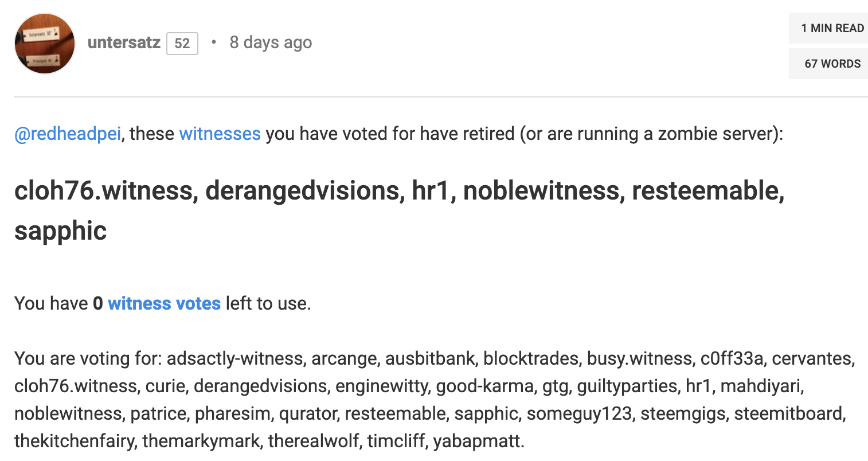The image size is (868, 461).
Task: Click the untersatz profile avatar
Action: [x=45, y=44]
